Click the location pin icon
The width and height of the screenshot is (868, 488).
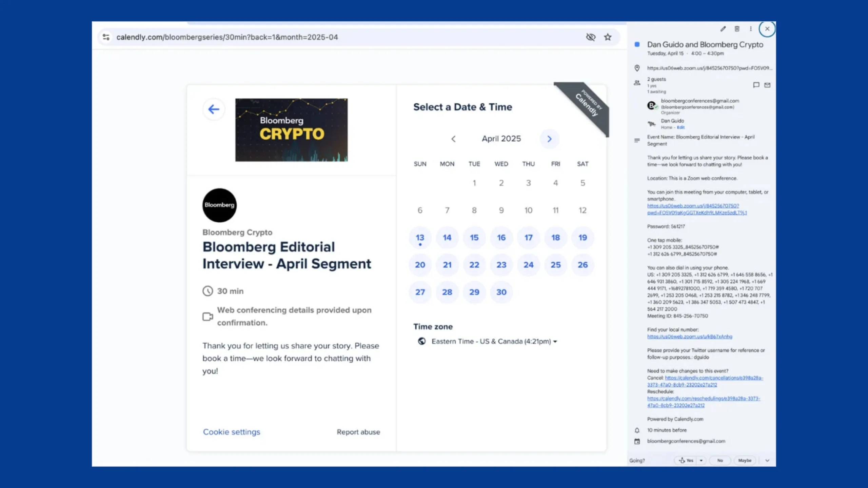637,68
